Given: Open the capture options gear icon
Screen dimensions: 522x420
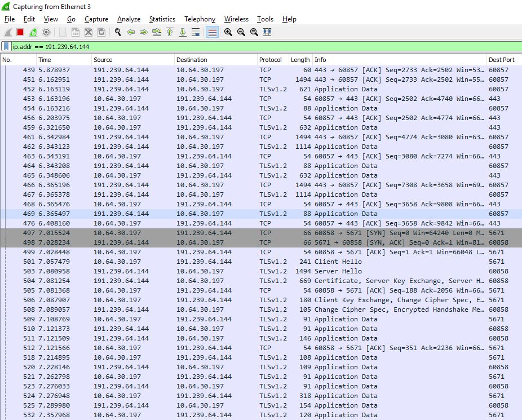Looking at the screenshot, I should click(x=46, y=32).
